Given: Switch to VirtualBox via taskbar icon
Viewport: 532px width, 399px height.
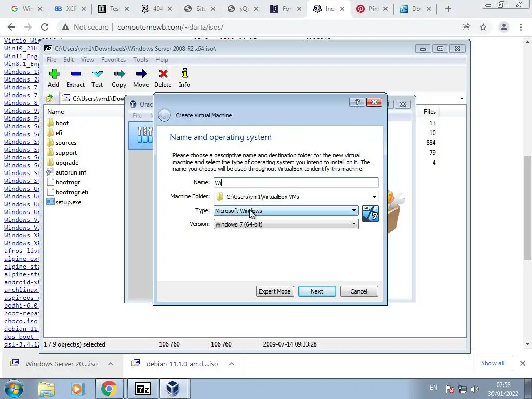Looking at the screenshot, I should point(172,389).
